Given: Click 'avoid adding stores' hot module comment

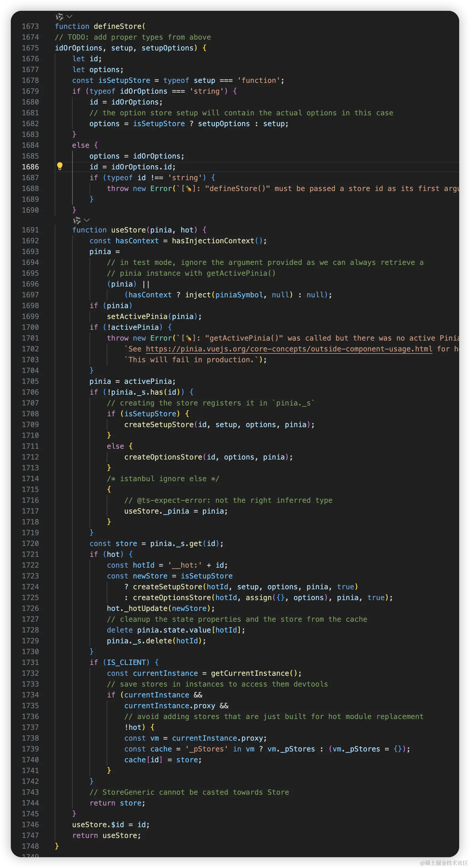Looking at the screenshot, I should 274,716.
